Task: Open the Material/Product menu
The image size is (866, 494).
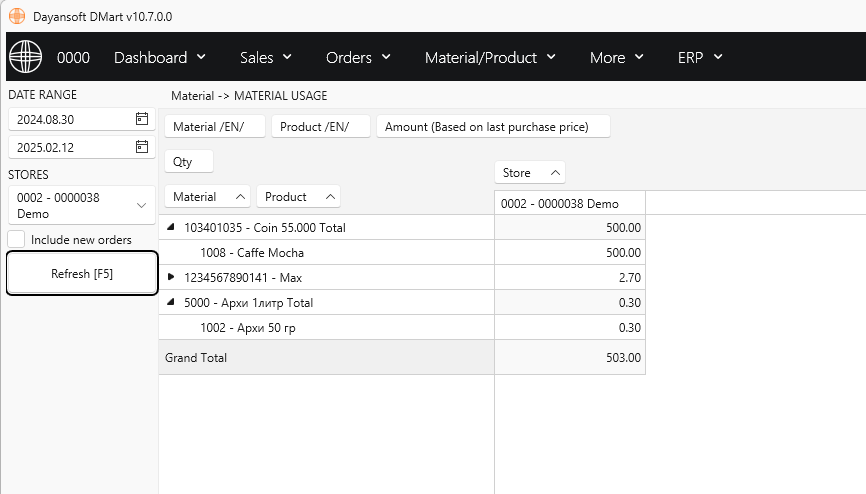Action: tap(490, 57)
